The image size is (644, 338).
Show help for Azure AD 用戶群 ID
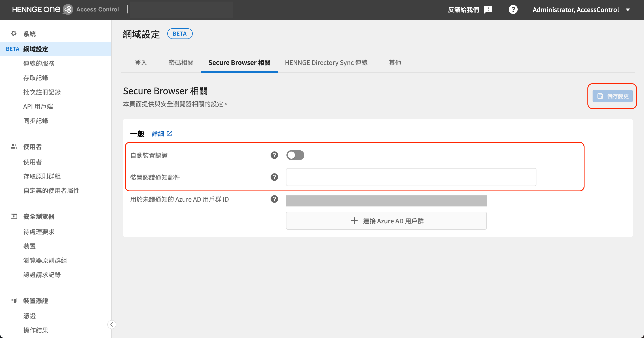tap(274, 199)
